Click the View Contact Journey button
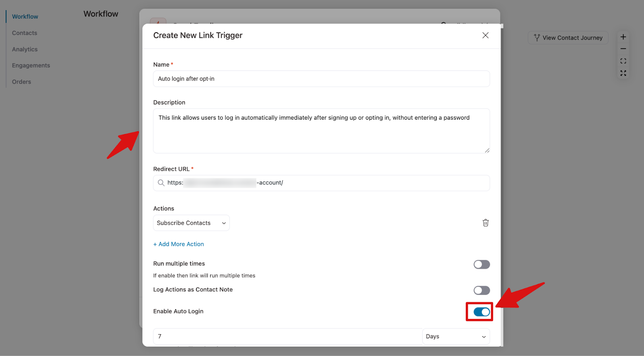 (568, 38)
